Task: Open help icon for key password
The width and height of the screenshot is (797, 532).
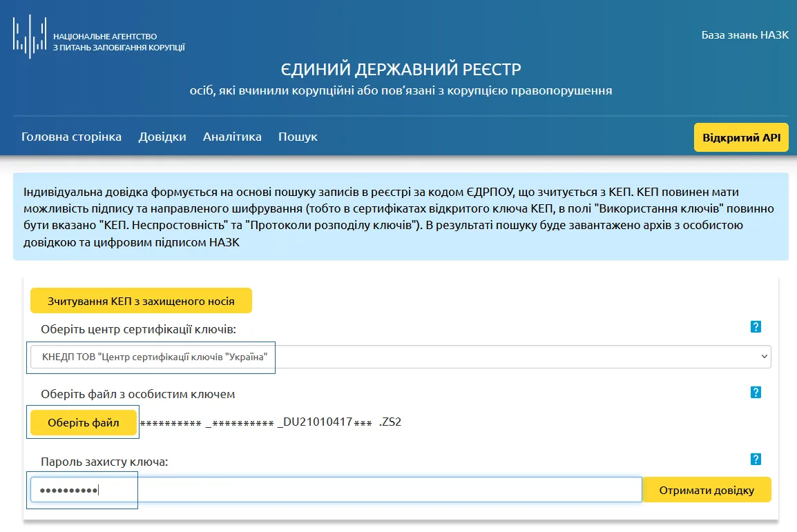Action: (x=756, y=460)
